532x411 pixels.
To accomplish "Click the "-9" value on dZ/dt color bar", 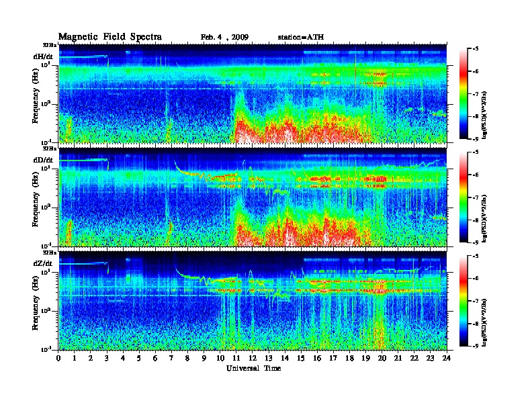I will 476,346.
